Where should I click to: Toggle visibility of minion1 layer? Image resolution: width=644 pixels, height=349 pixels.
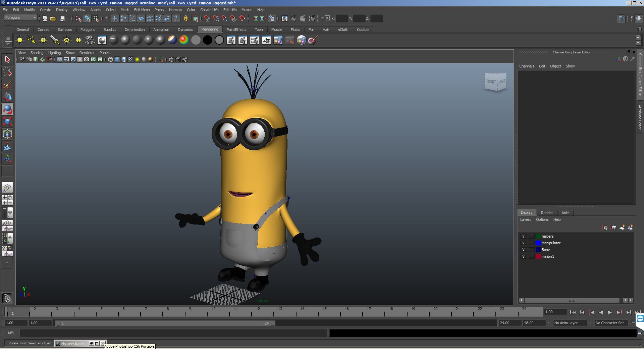pos(523,256)
